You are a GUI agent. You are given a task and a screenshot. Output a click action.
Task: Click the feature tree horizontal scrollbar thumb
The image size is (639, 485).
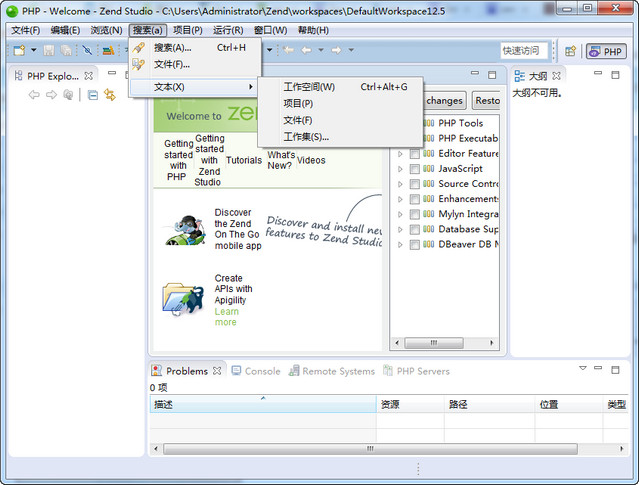click(x=434, y=343)
